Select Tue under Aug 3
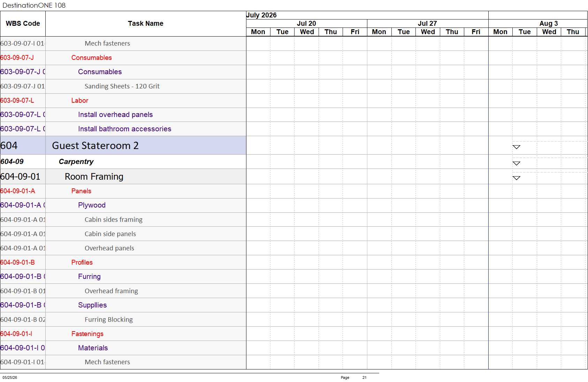Image resolution: width=588 pixels, height=382 pixels. 525,32
